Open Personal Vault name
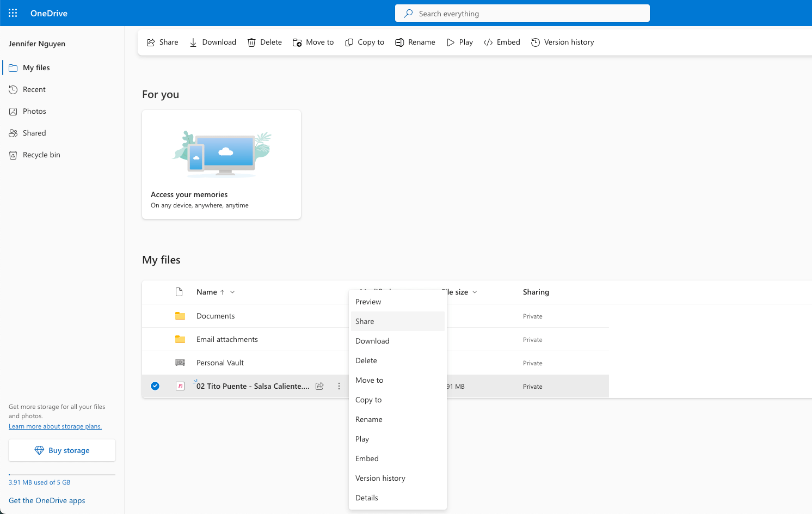The height and width of the screenshot is (514, 812). click(x=220, y=363)
